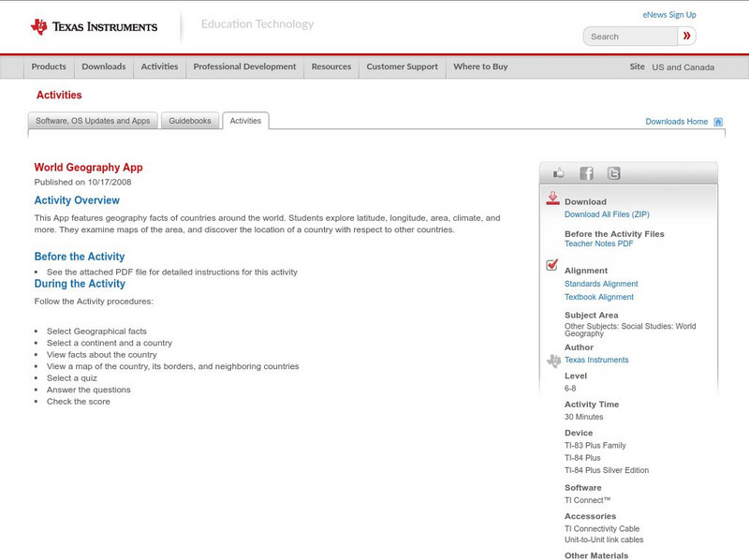
Task: Switch to Guidebooks tab
Action: (x=190, y=121)
